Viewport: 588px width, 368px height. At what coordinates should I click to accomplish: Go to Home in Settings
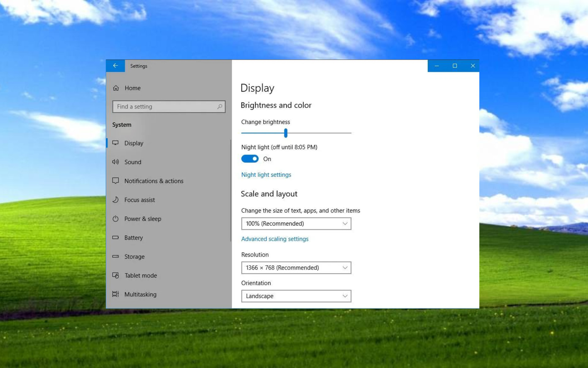tap(133, 88)
